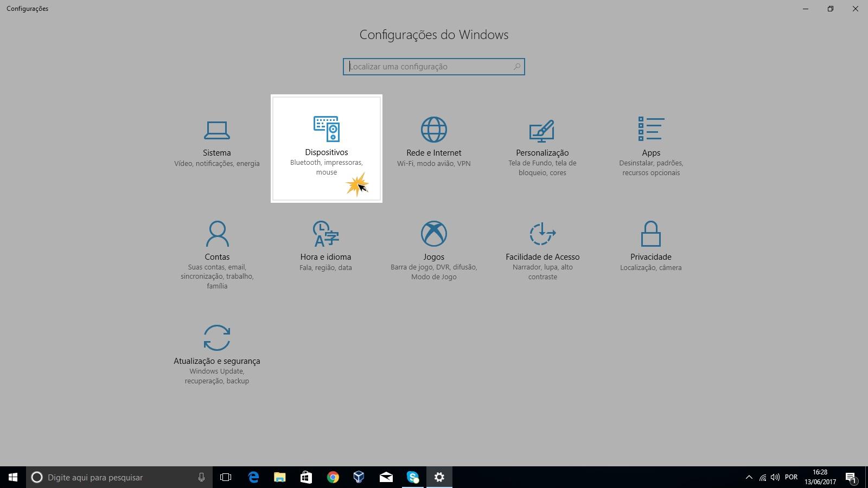Open the Mail app from the taskbar
This screenshot has width=868, height=488.
point(386,477)
